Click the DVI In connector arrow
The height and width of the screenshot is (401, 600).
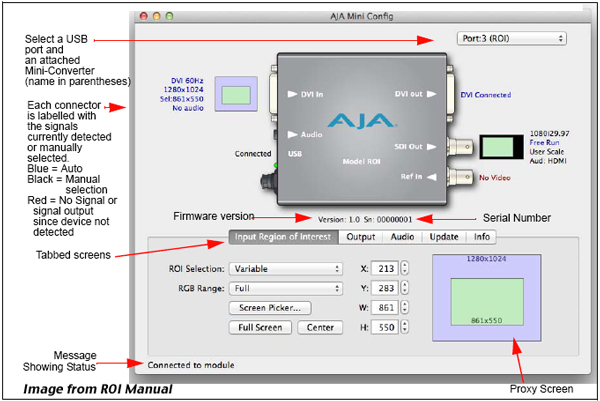tap(291, 94)
